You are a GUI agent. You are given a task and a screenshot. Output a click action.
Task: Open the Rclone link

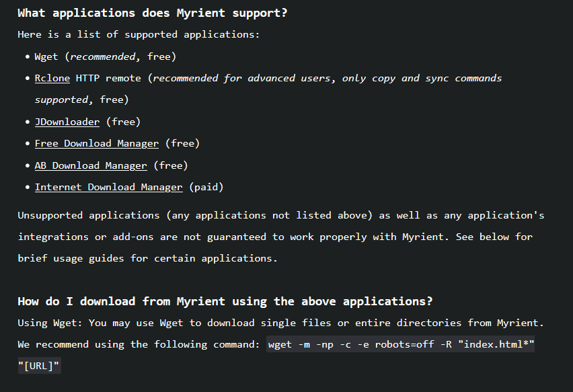[52, 78]
